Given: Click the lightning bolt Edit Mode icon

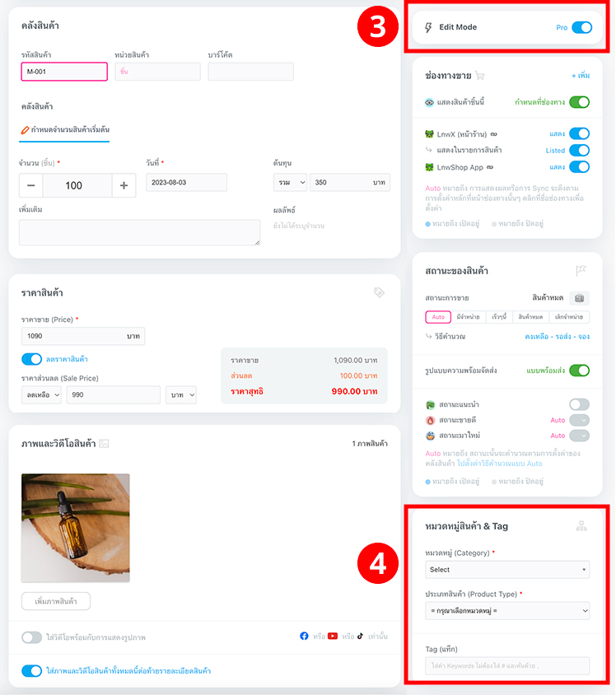Looking at the screenshot, I should coord(428,27).
